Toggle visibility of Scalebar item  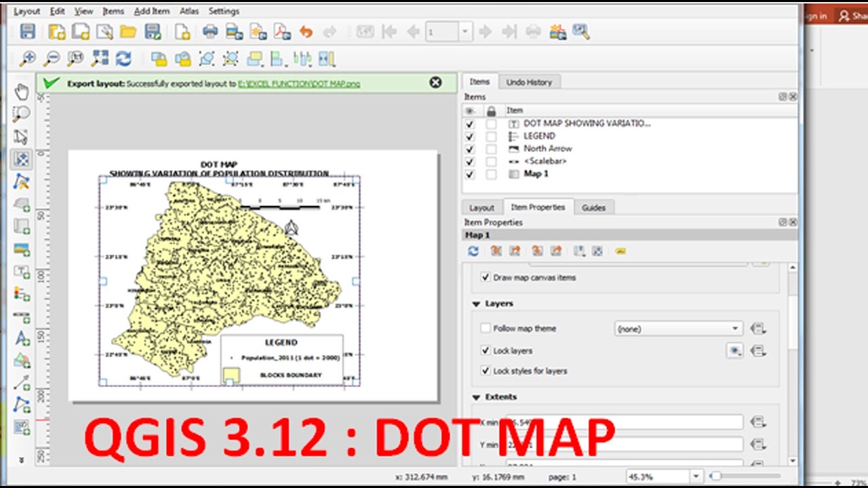(470, 162)
